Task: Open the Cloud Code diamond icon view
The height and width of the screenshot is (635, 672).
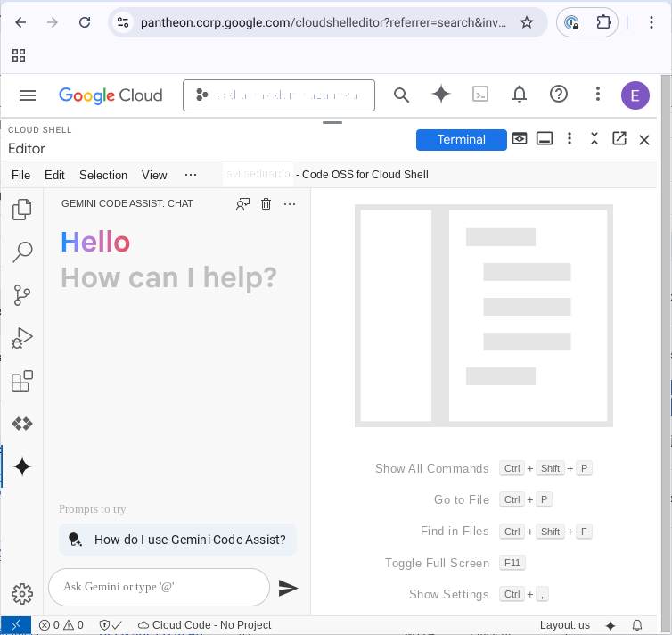Action: 22,424
